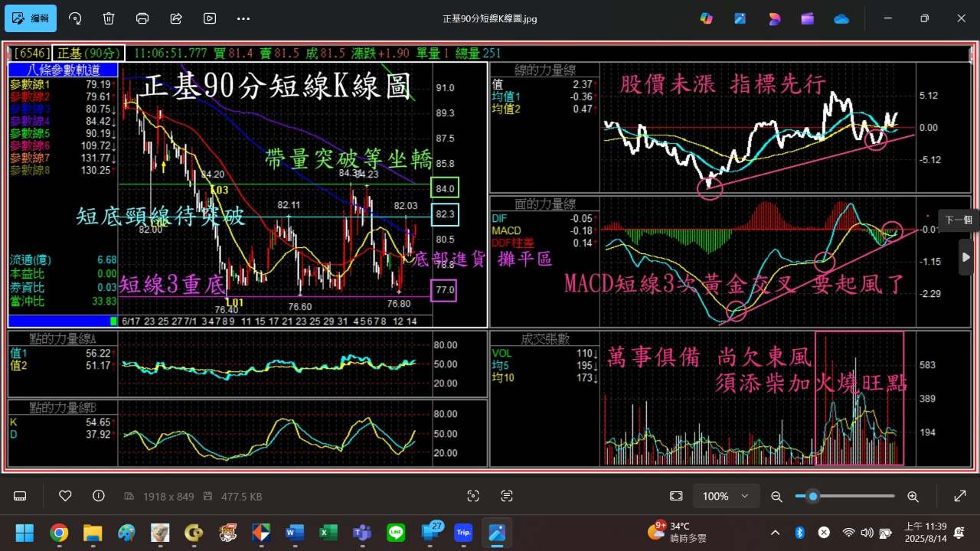Enter fullscreen with the expand arrows icon
980x551 pixels.
959,496
